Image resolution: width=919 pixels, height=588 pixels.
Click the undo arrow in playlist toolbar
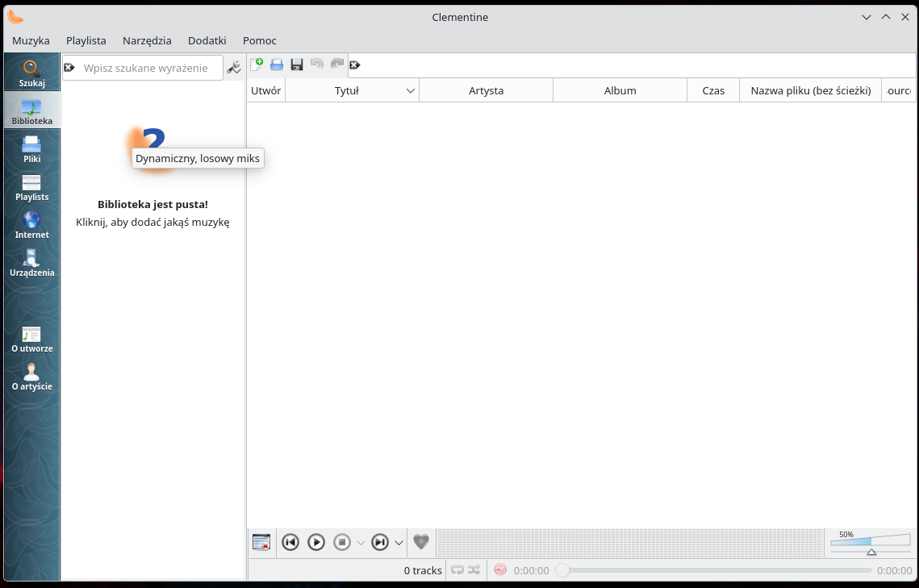tap(317, 64)
